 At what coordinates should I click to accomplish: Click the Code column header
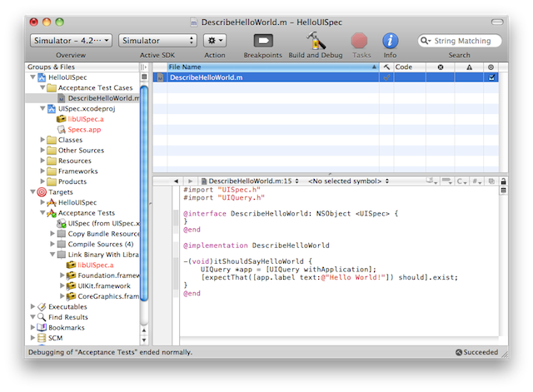410,67
